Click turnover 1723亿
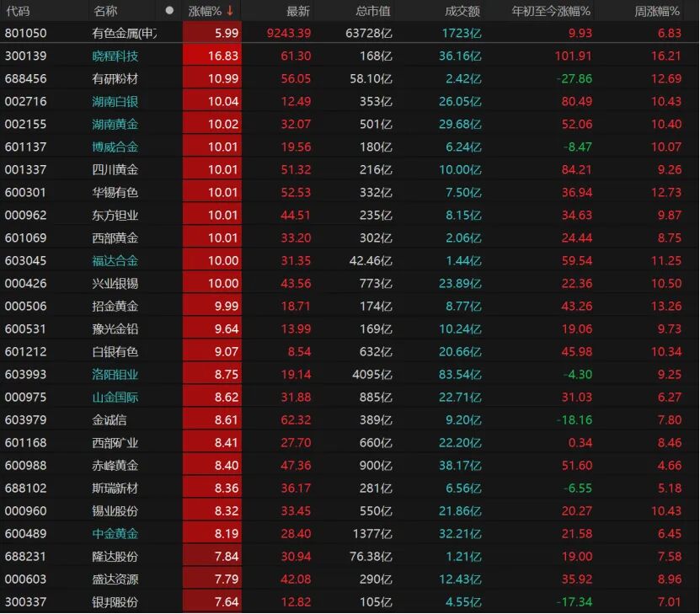 pyautogui.click(x=462, y=33)
